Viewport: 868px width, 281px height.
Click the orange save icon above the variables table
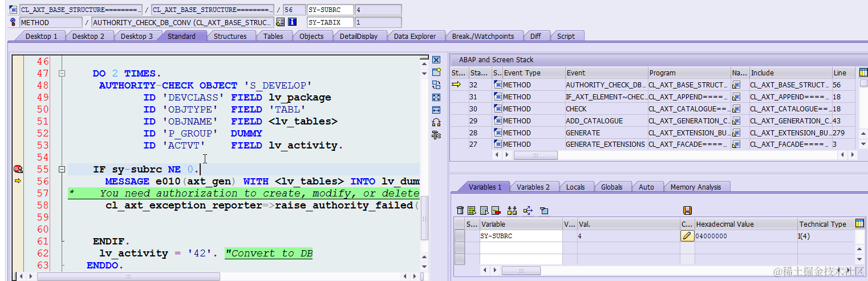[x=687, y=211]
